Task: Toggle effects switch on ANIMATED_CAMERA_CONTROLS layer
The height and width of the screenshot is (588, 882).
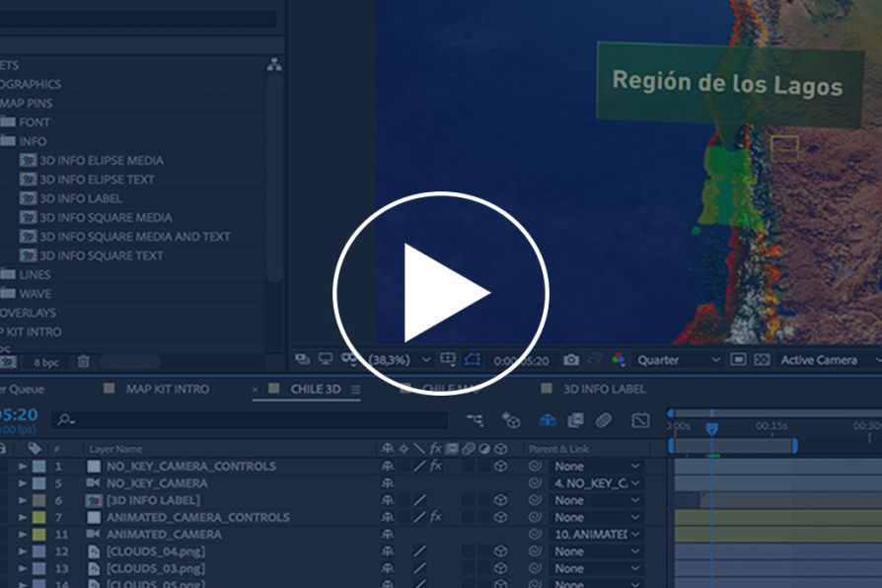Action: pyautogui.click(x=435, y=517)
